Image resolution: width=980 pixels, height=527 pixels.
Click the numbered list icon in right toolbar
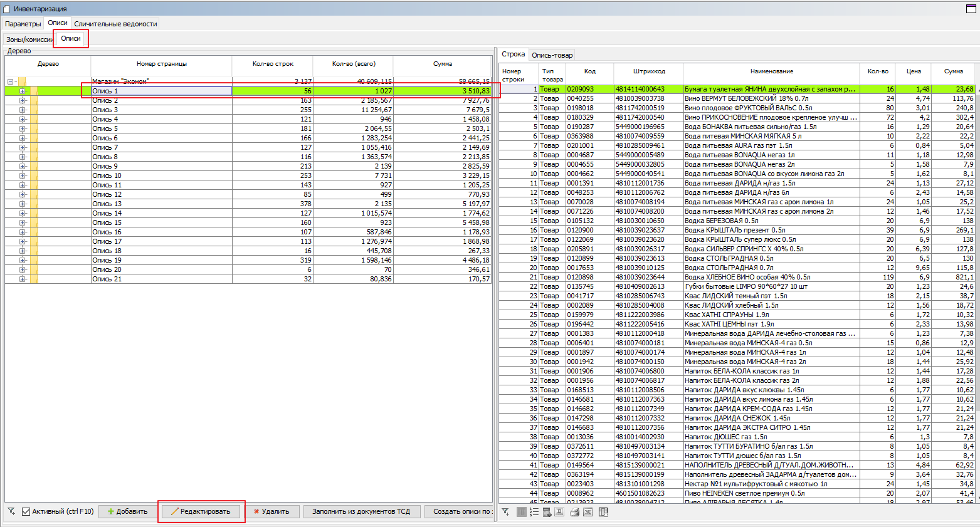[534, 512]
